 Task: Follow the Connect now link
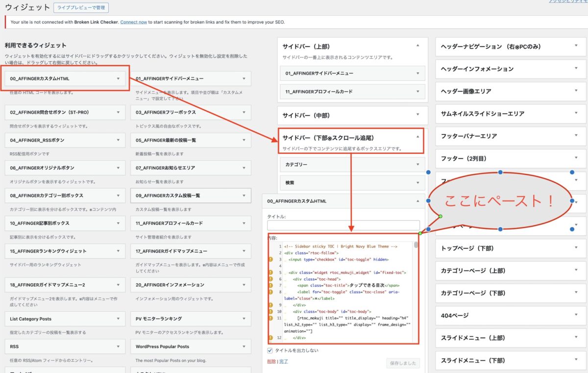pos(134,22)
